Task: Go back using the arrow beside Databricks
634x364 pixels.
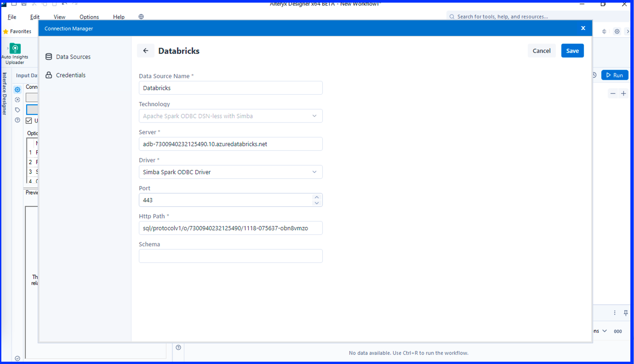Action: (x=146, y=51)
